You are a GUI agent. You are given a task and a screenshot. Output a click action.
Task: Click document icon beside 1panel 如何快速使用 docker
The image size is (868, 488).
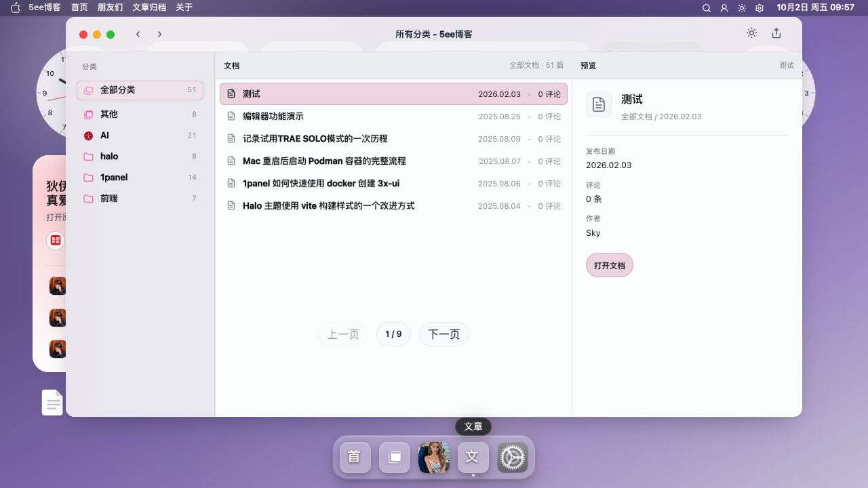click(x=231, y=184)
